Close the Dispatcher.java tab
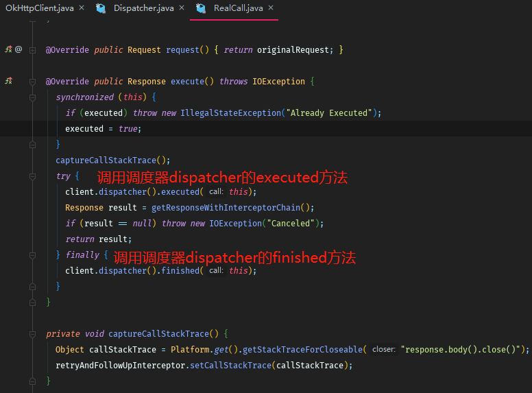This screenshot has width=532, height=393. coord(182,8)
